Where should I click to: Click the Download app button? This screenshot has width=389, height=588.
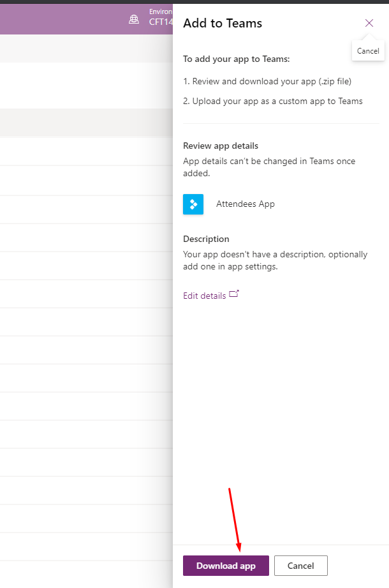click(x=226, y=566)
